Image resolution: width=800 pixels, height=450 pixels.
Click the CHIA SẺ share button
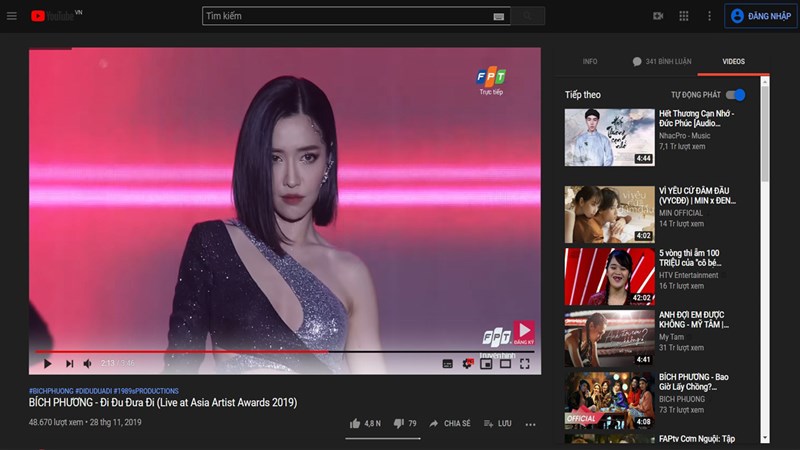point(450,423)
